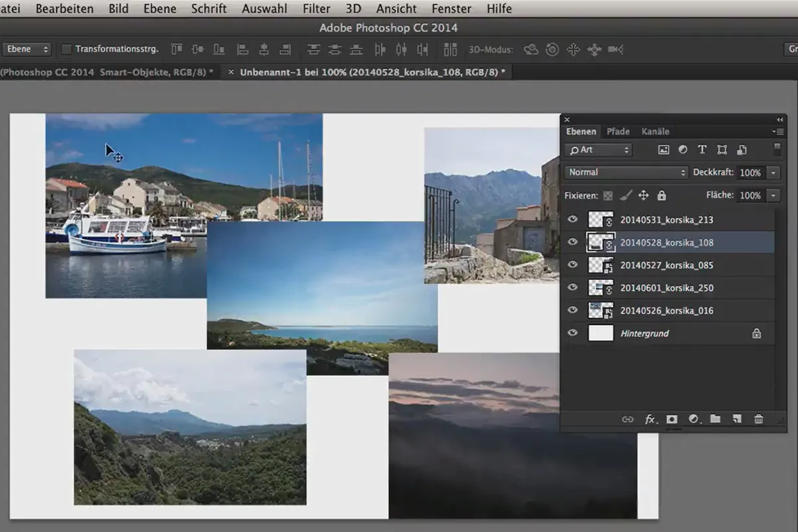
Task: Filter layers by adjustment layers icon
Action: (x=683, y=150)
